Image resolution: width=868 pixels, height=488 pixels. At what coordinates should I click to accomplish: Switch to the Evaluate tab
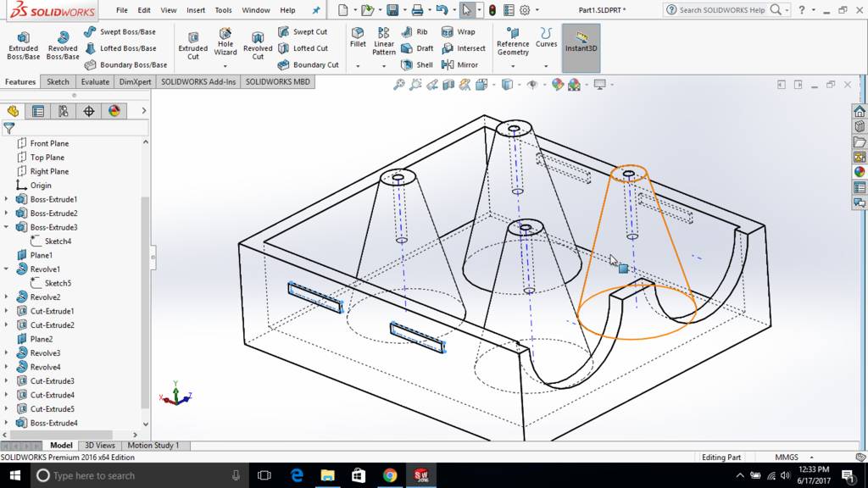tap(95, 82)
